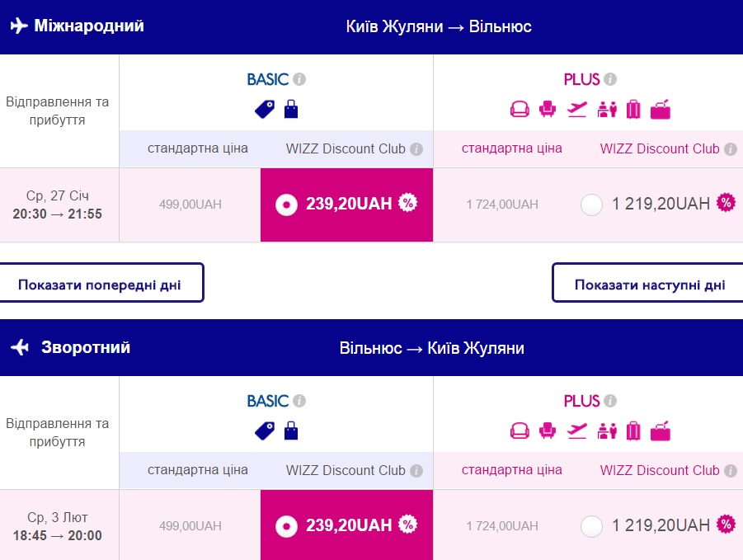743x560 pixels.
Task: Click Показати попередні дні button
Action: tap(100, 285)
